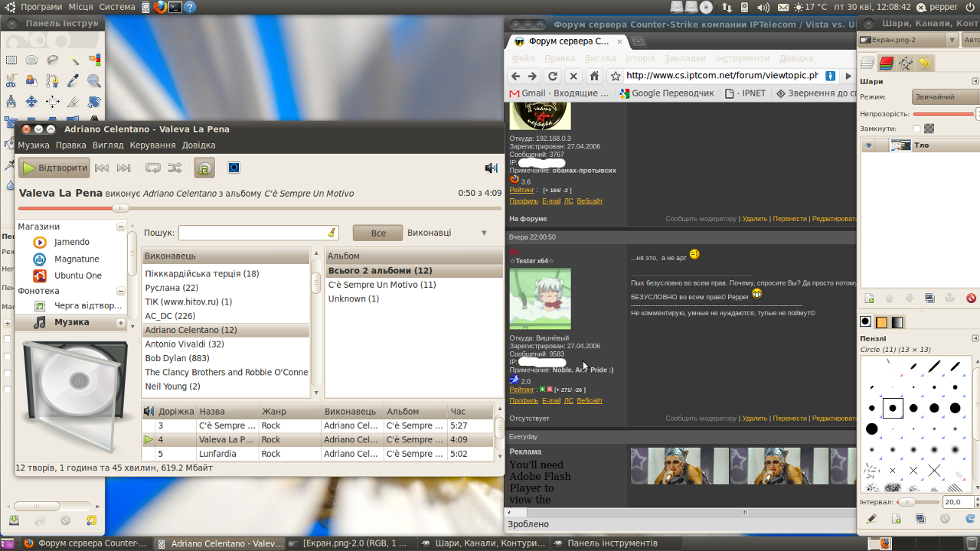The width and height of the screenshot is (980, 551).
Task: Select GIMP Paths pen tool
Action: (x=53, y=80)
